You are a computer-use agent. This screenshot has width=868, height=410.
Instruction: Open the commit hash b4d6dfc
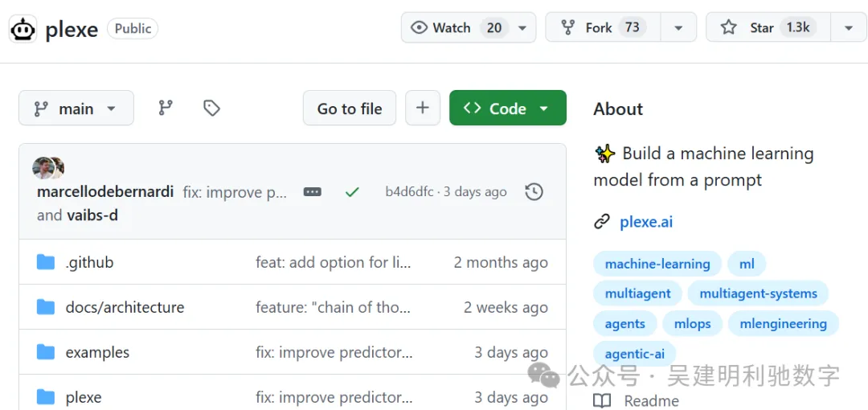409,191
